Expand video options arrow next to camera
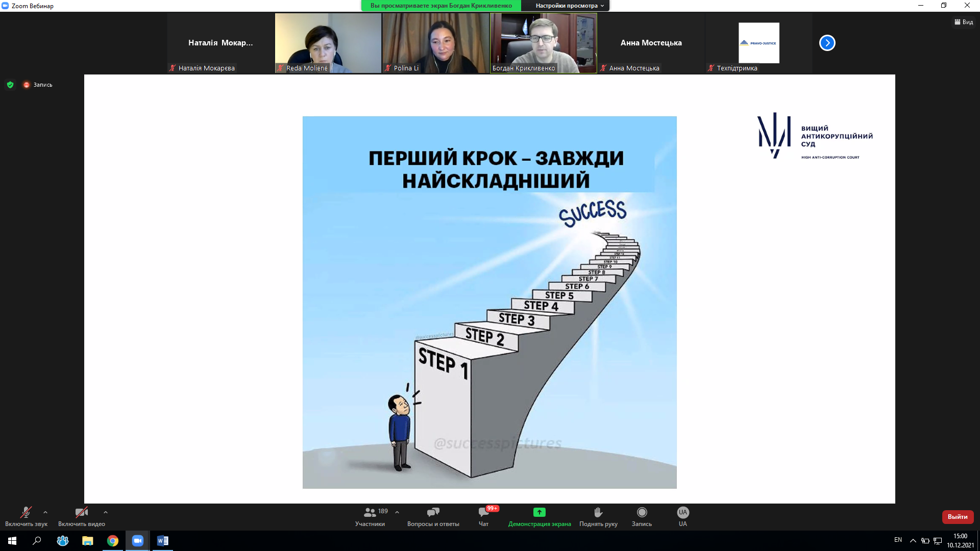 pyautogui.click(x=106, y=512)
